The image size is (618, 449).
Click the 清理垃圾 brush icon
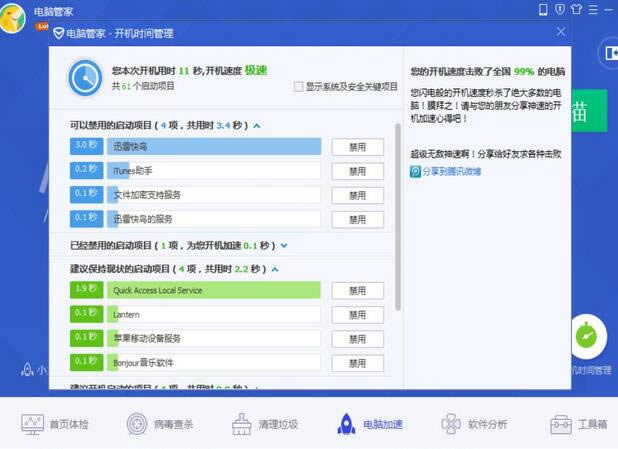242,424
